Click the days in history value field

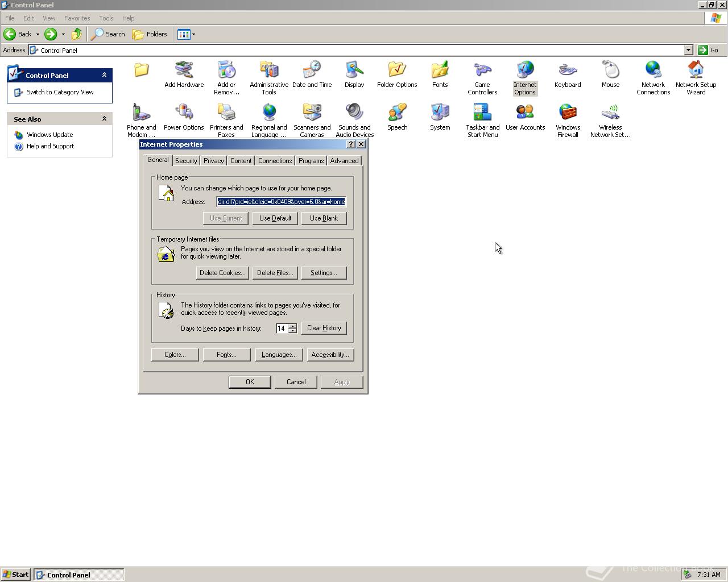(282, 329)
